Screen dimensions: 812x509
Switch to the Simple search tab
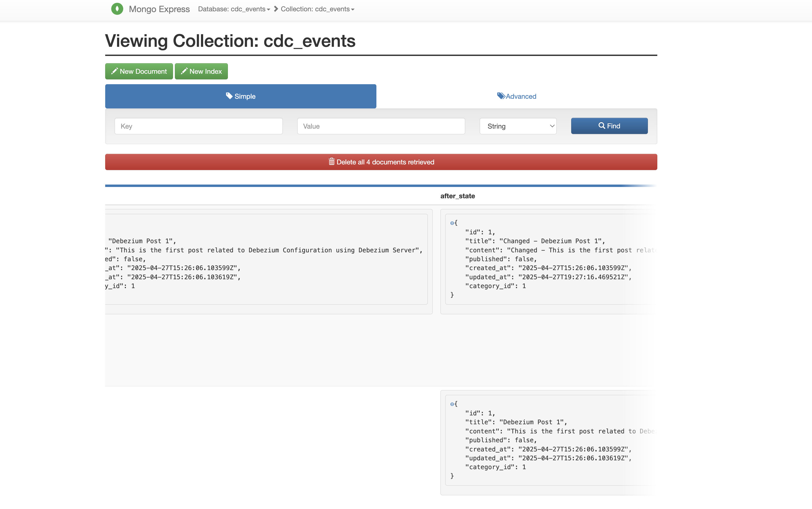point(241,96)
